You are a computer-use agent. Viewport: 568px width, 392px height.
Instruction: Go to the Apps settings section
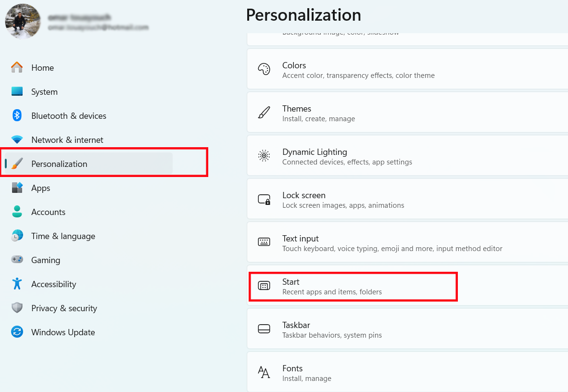pos(40,188)
